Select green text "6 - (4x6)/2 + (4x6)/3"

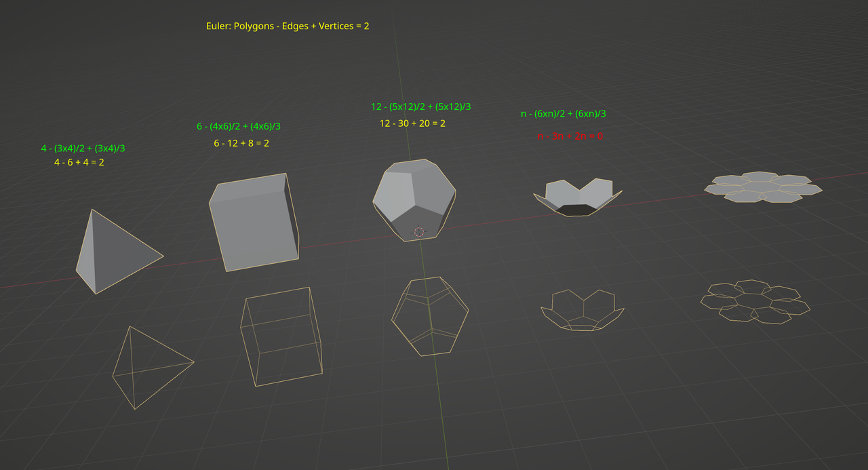click(x=239, y=126)
